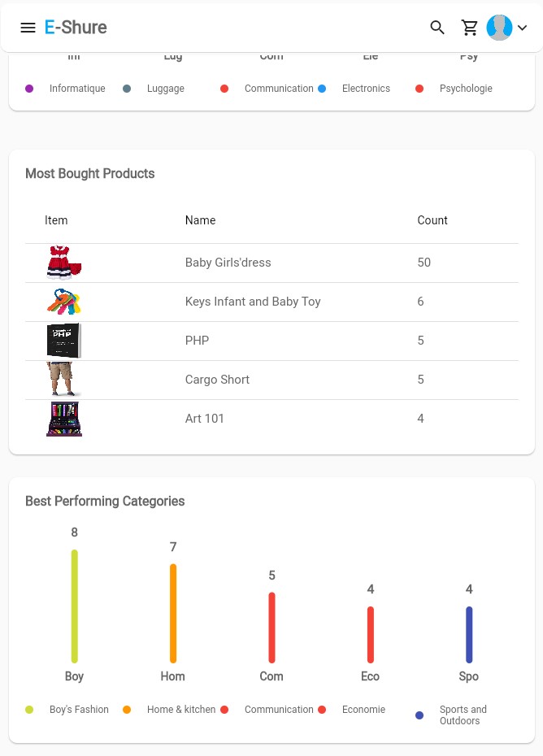The width and height of the screenshot is (543, 756).
Task: Click the Keys Infant Baby Toy image
Action: 63,302
